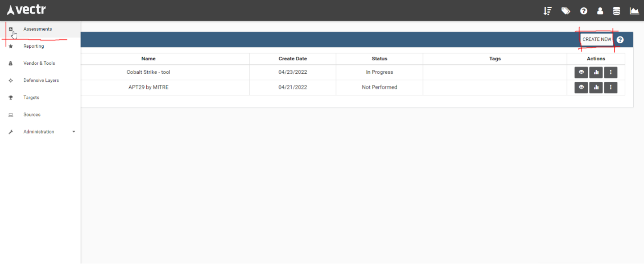
Task: Open more options for Cobalt Strike row
Action: 611,72
